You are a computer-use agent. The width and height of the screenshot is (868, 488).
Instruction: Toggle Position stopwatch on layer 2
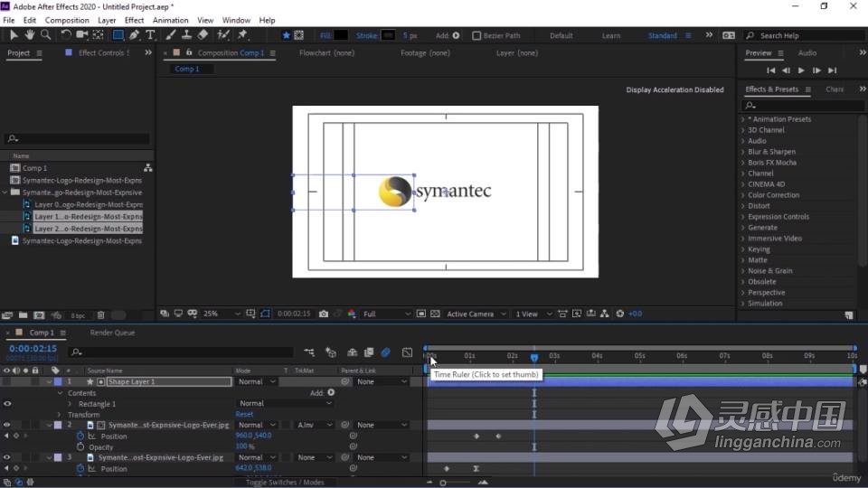pyautogui.click(x=80, y=436)
